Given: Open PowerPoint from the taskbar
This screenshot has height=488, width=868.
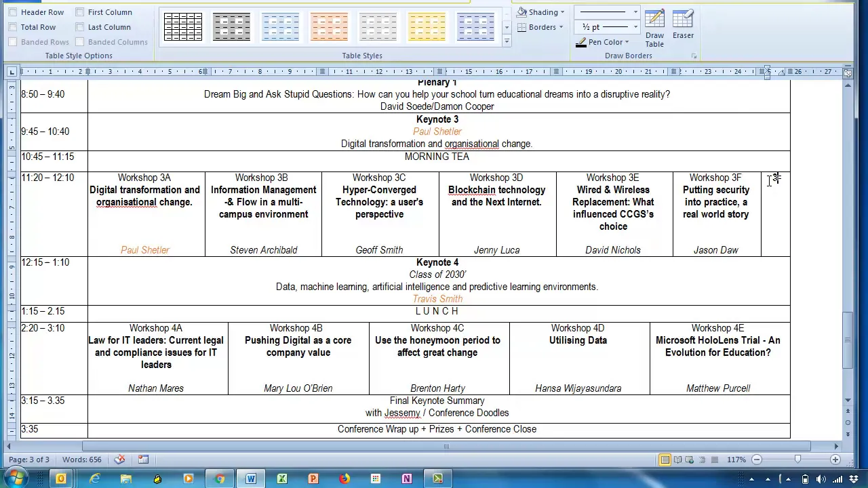Looking at the screenshot, I should tap(313, 479).
